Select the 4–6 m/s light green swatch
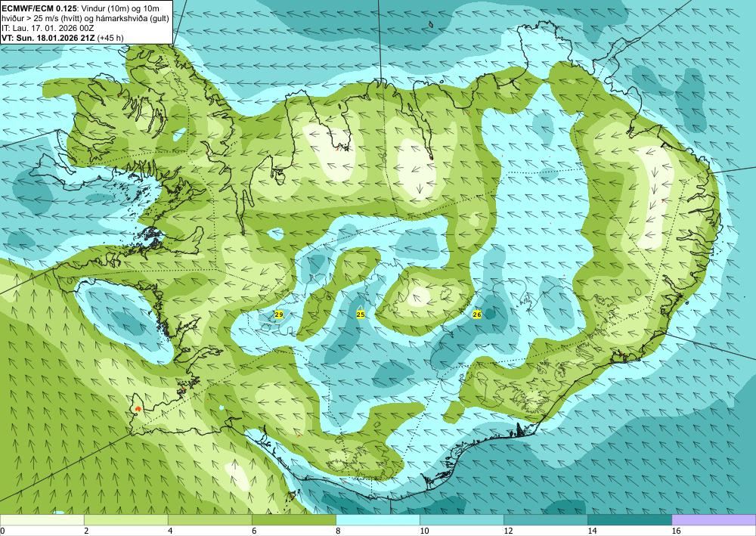 point(209,519)
